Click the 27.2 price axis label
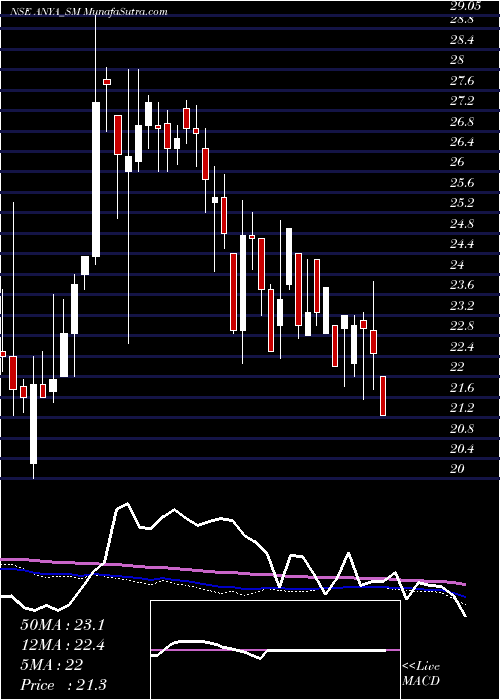Image resolution: width=500 pixels, height=700 pixels. [461, 101]
